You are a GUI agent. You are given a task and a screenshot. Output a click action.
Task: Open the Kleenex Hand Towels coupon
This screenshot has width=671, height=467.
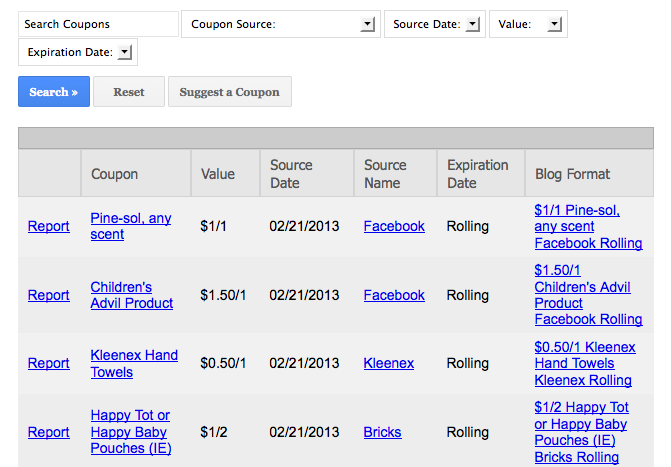click(x=134, y=363)
